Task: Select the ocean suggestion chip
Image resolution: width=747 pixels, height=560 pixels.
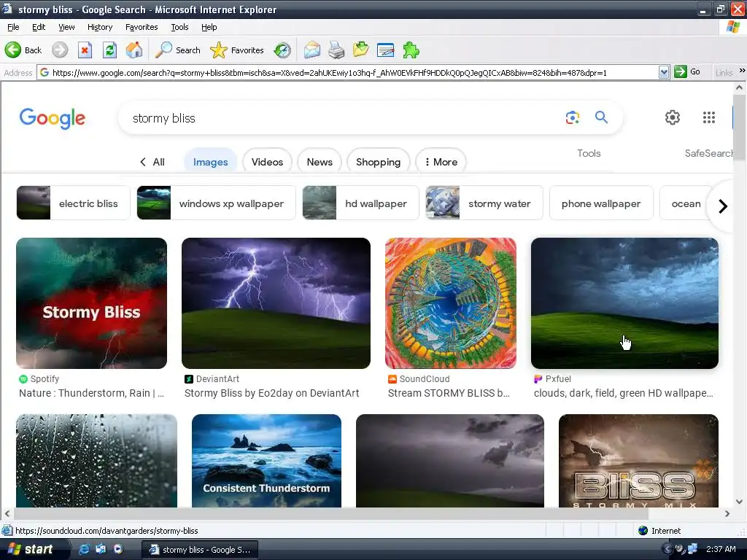Action: [686, 203]
